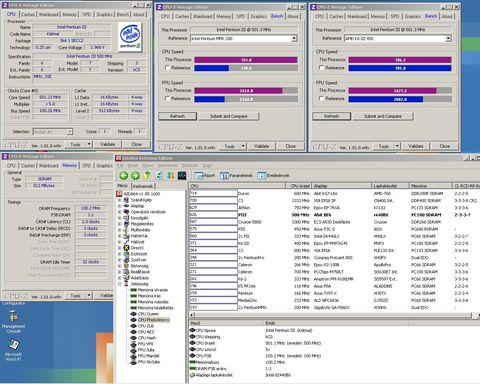Click the CPU column header in AIDA64 results
This screenshot has width=480, height=384.
pos(237,186)
